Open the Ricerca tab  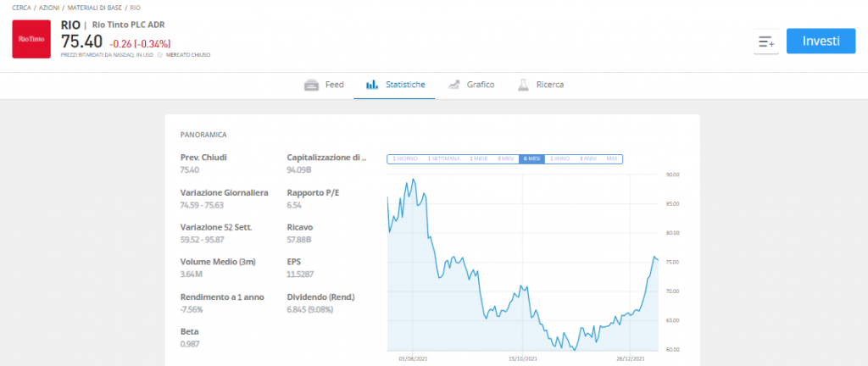[x=540, y=85]
